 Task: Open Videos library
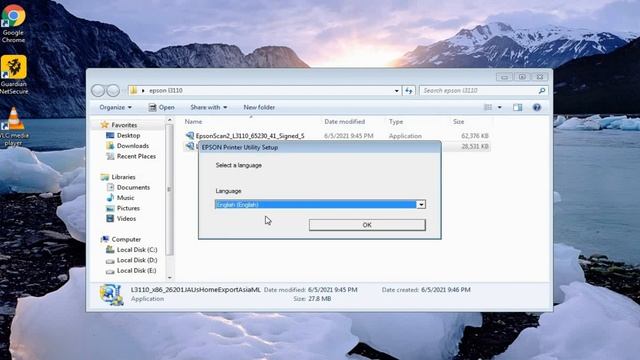coord(126,219)
